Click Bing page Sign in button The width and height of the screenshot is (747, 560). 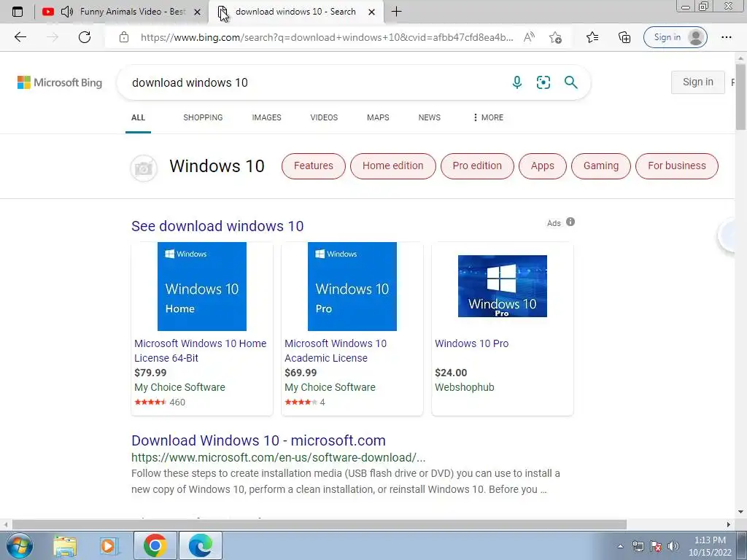tap(698, 82)
